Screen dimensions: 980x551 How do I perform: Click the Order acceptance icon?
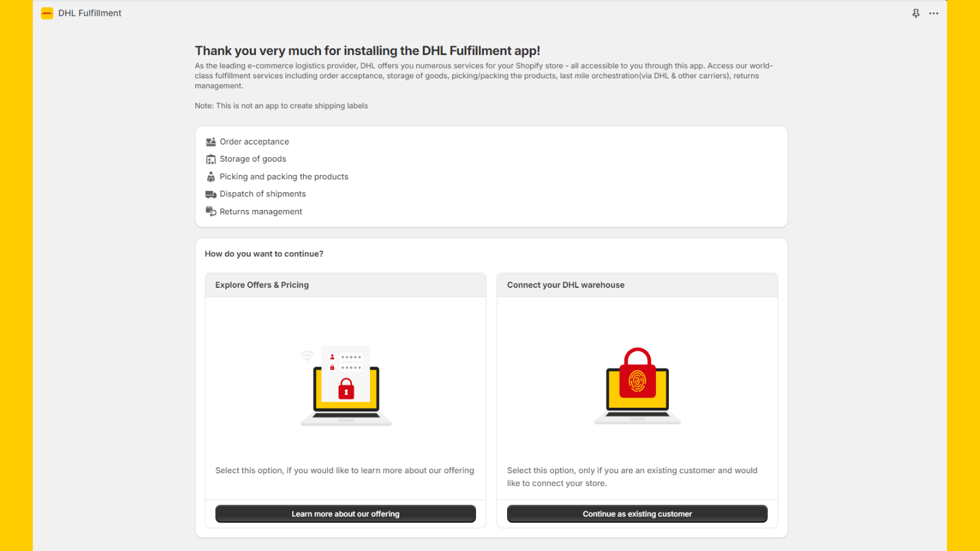(x=211, y=141)
